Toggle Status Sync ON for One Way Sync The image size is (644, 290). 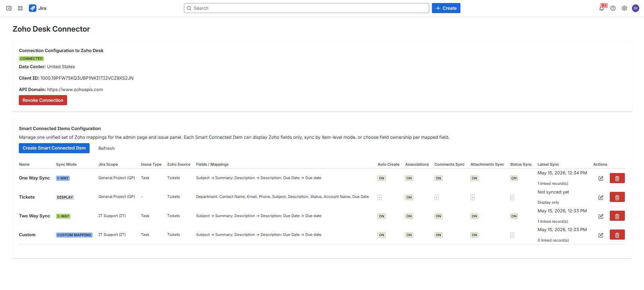coord(514,178)
